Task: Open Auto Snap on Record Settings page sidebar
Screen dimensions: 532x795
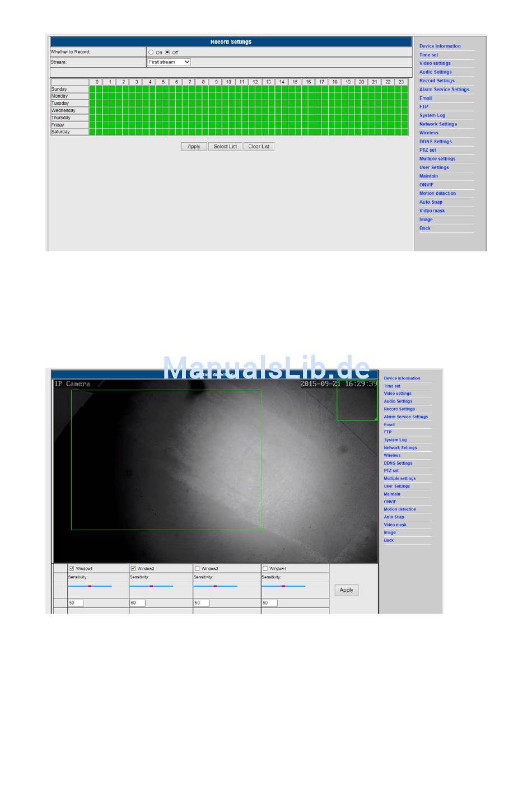Action: [431, 202]
